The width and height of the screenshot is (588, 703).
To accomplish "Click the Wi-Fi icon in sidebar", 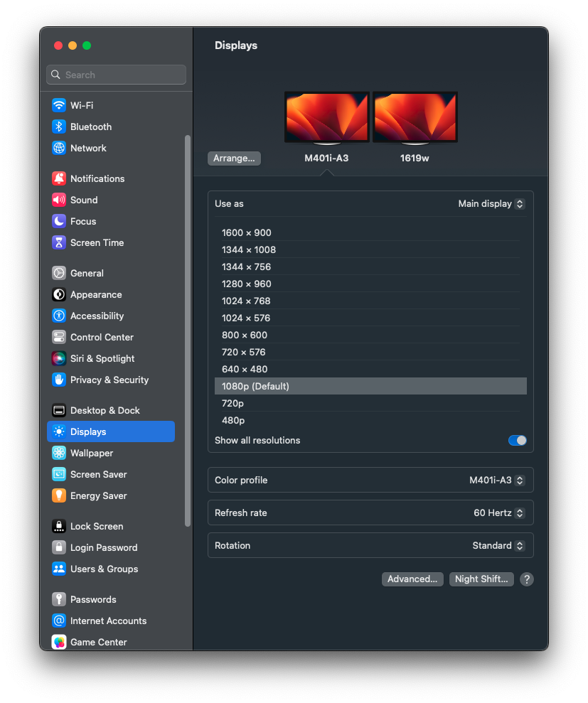I will click(59, 105).
